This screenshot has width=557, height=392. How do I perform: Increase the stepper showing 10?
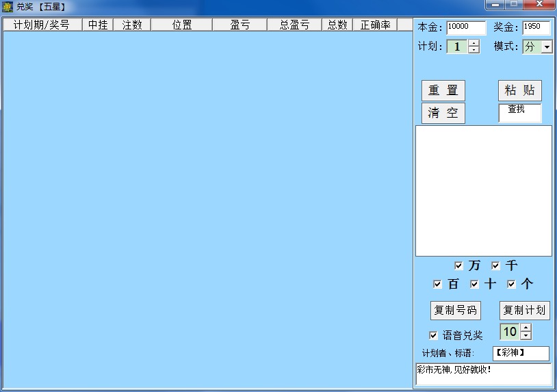point(526,328)
